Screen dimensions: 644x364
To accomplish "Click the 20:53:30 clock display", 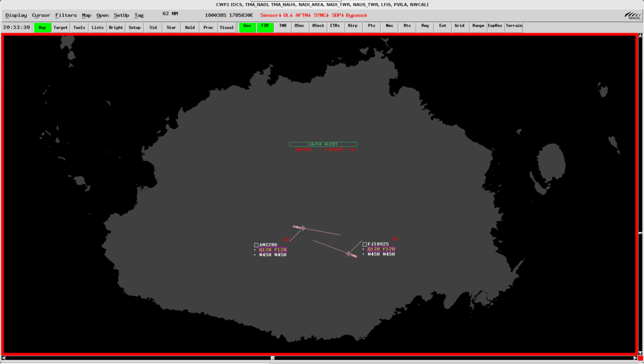I will [x=17, y=27].
